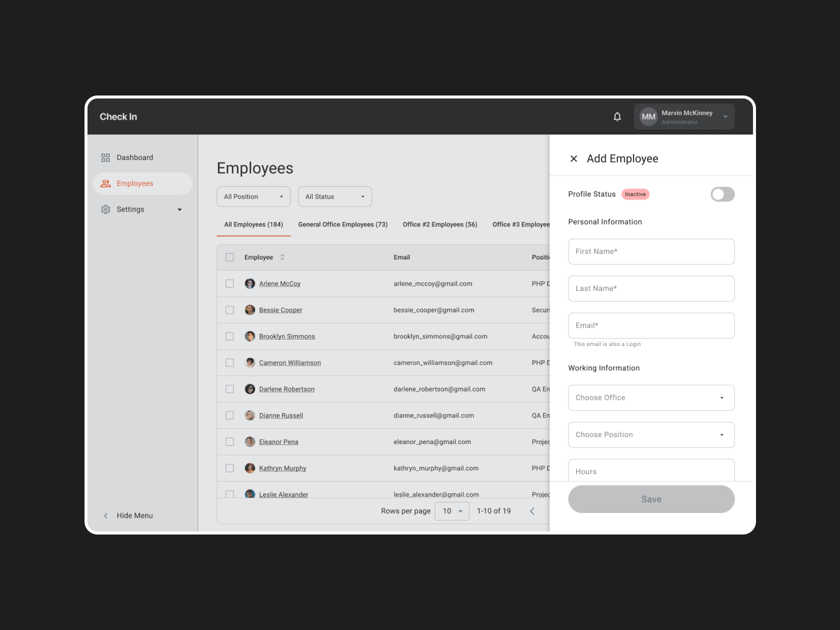Open Arlene McCoy's profile link
Image resolution: width=840 pixels, height=630 pixels.
point(279,283)
